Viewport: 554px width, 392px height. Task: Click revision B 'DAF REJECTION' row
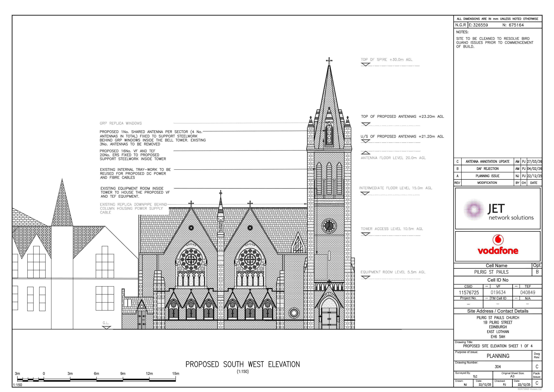(x=498, y=169)
